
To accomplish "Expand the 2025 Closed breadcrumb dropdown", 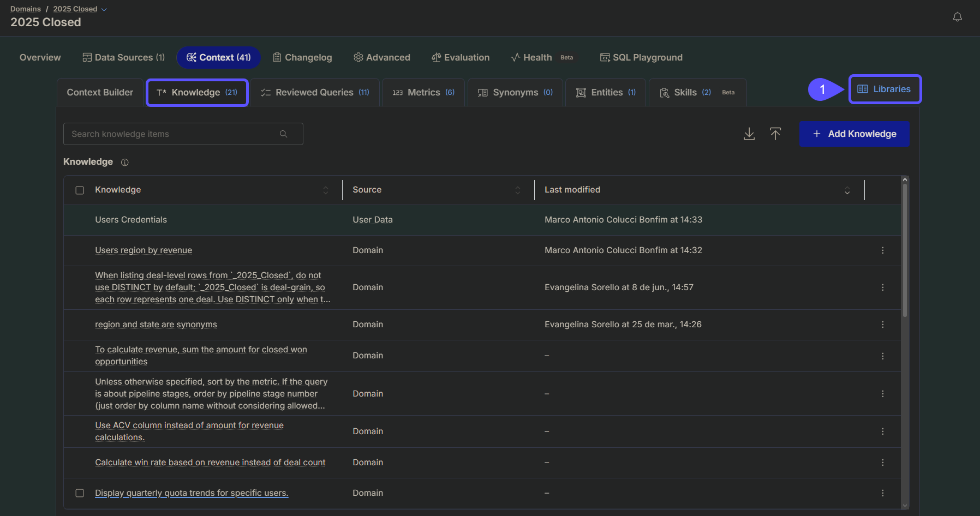I will (104, 9).
